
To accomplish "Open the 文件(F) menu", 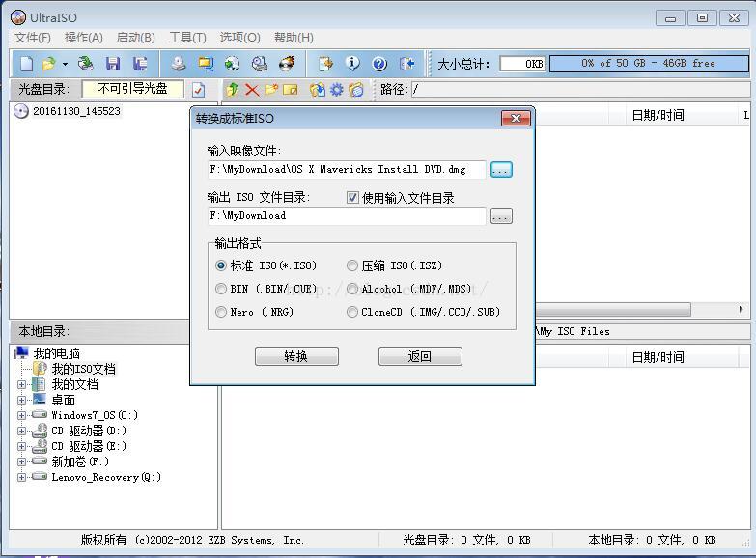I will pyautogui.click(x=32, y=38).
